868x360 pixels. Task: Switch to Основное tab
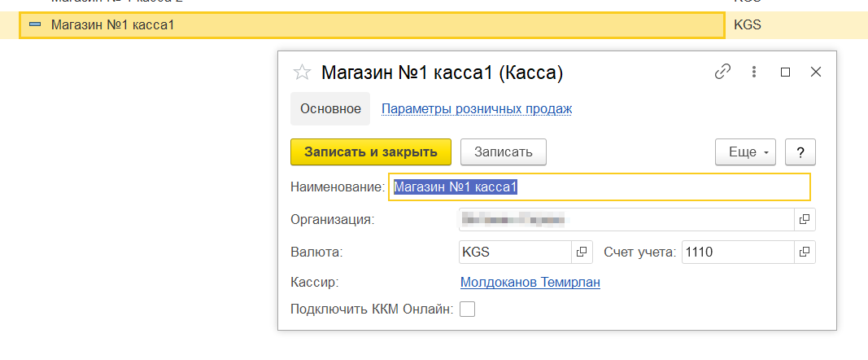coord(330,108)
